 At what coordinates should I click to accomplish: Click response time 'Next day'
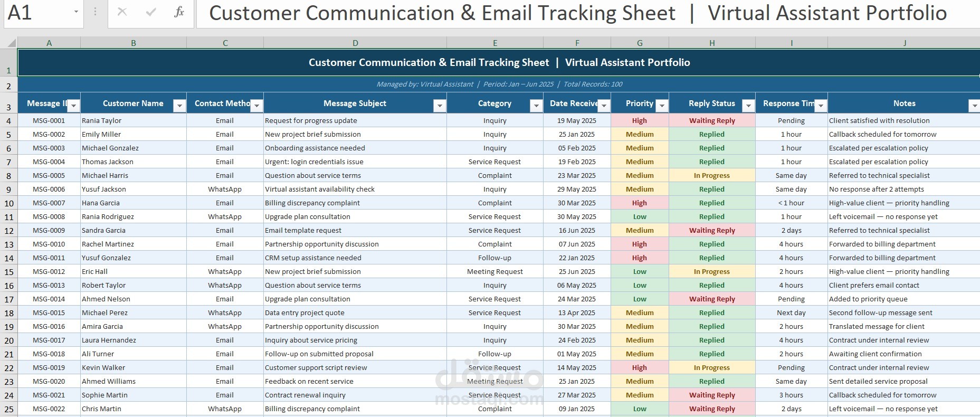[791, 312]
